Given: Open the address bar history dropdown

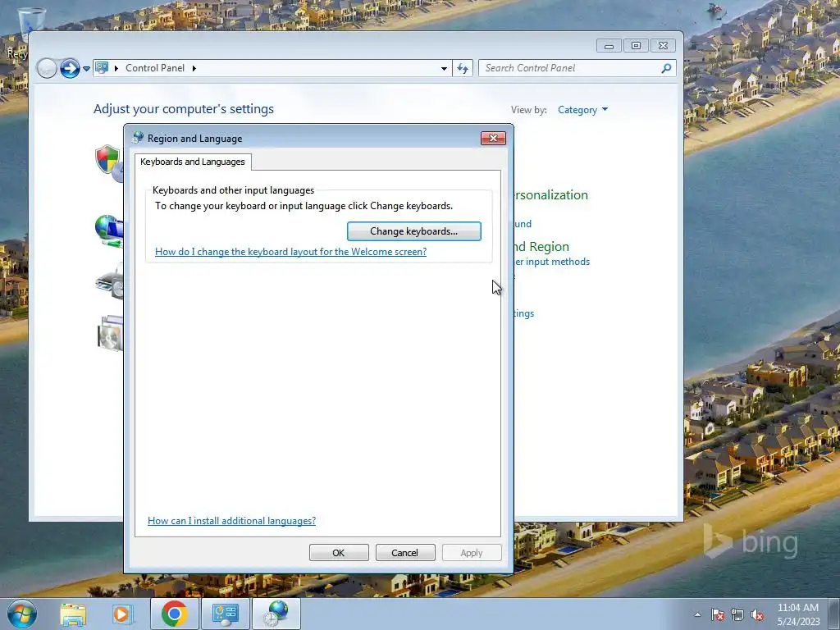Looking at the screenshot, I should click(444, 69).
